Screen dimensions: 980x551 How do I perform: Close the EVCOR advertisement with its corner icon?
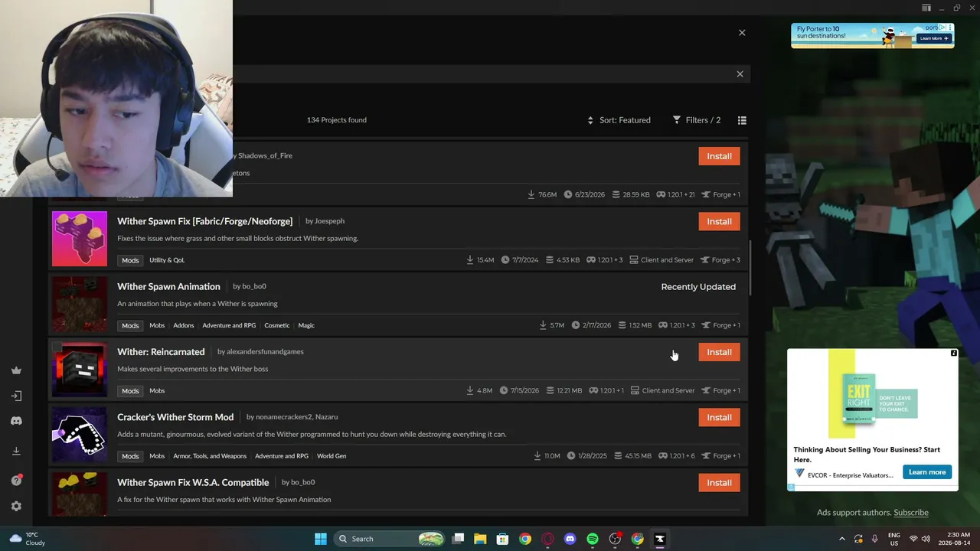pos(954,354)
